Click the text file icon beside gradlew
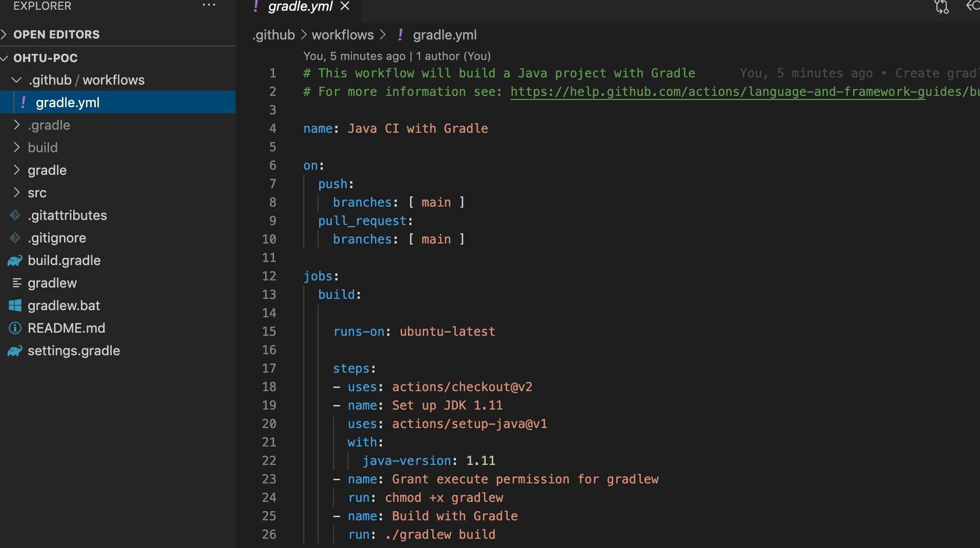 pyautogui.click(x=16, y=283)
